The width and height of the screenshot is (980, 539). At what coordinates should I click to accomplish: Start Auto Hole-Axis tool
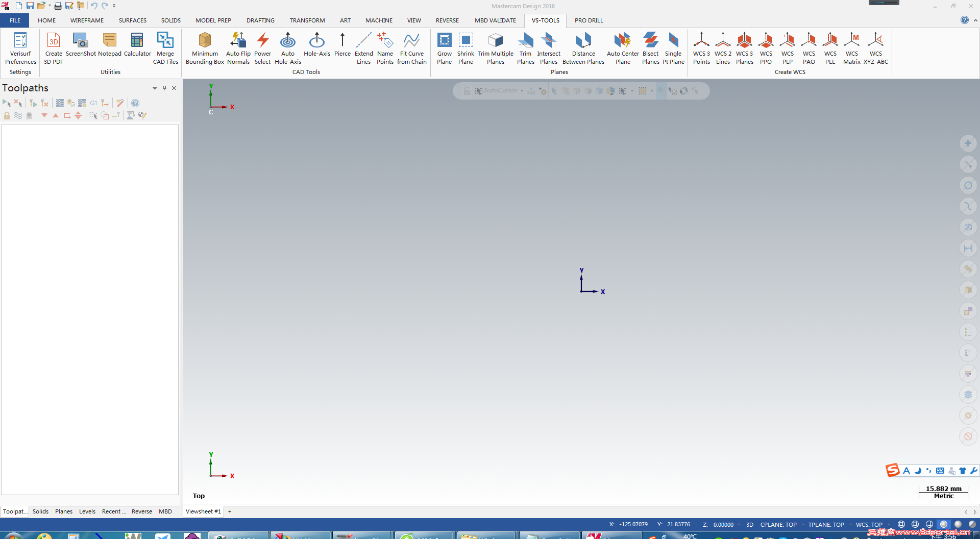pos(288,48)
